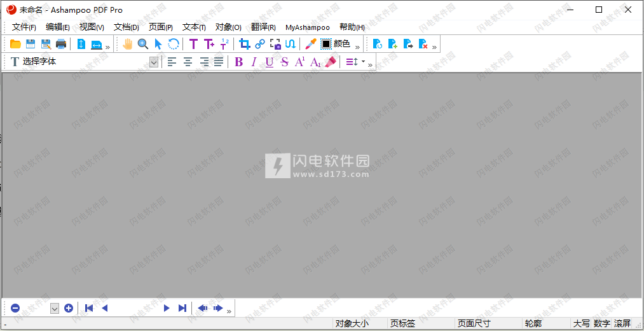This screenshot has height=331, width=644.
Task: Toggle Bold formatting
Action: [x=238, y=62]
